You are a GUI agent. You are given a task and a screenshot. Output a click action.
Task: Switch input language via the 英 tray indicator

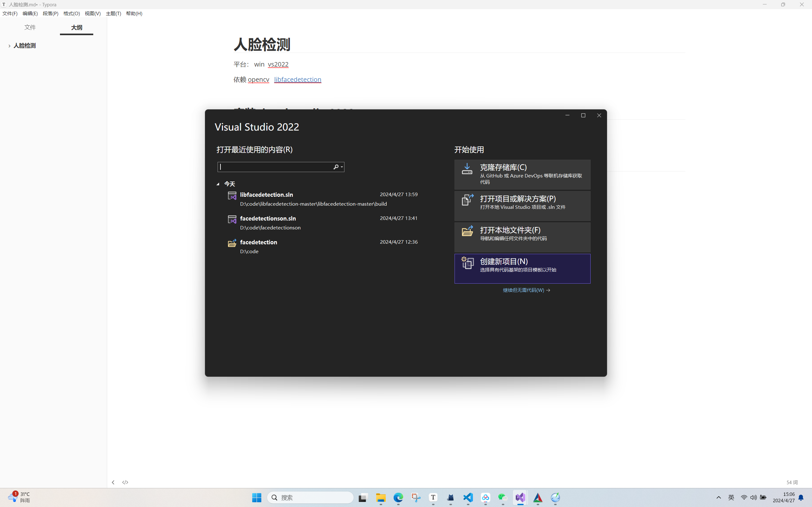(731, 497)
